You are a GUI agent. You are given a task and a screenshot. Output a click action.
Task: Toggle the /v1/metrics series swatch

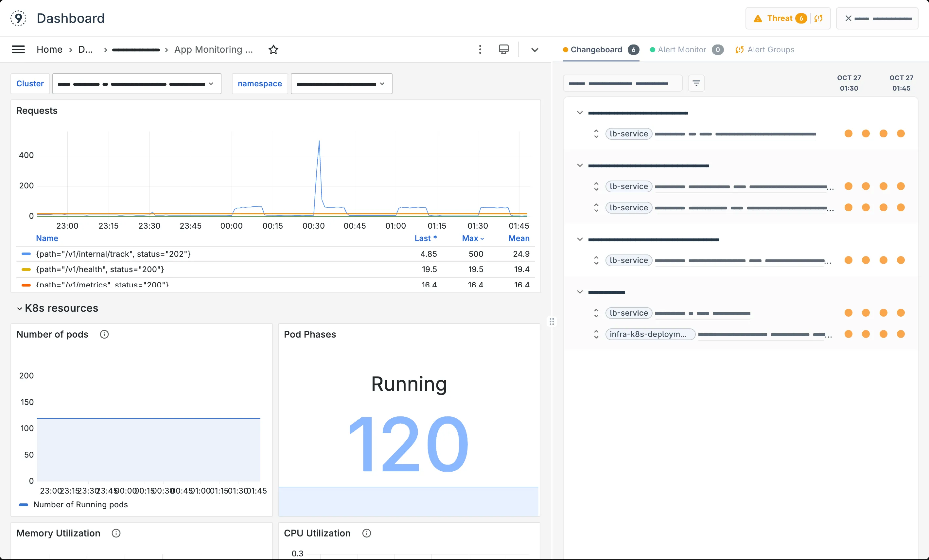pyautogui.click(x=26, y=285)
